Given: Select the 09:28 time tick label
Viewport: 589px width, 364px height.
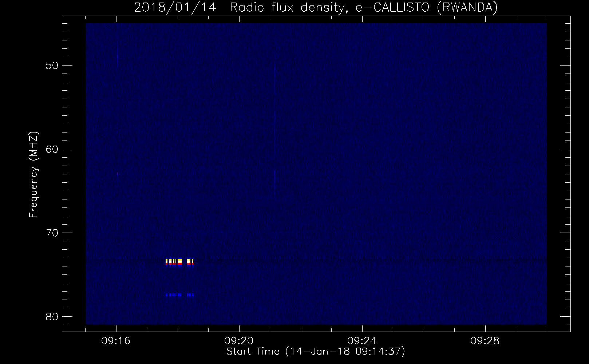Looking at the screenshot, I should pyautogui.click(x=485, y=341).
